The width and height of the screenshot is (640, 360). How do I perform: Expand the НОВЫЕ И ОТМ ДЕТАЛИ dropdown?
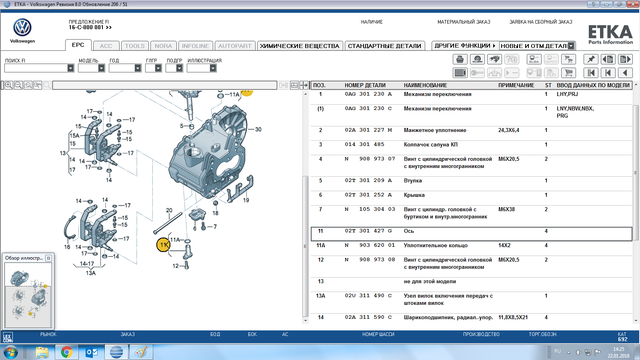[x=571, y=46]
